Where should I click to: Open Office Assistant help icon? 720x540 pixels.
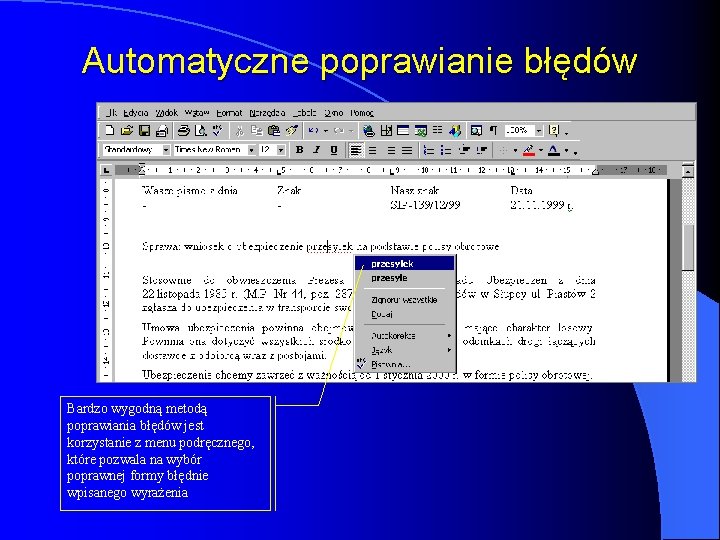(554, 131)
